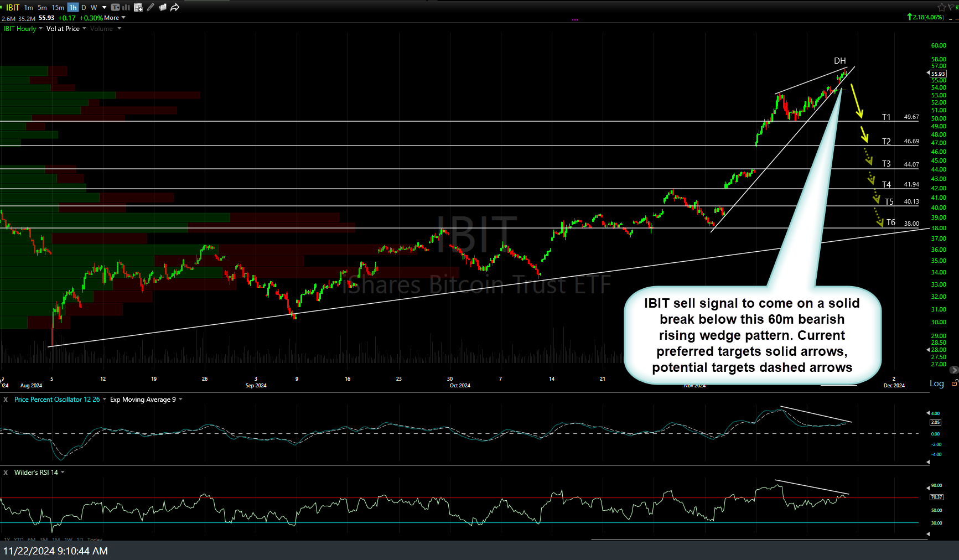The image size is (959, 560).
Task: Flag the IBIT symbol
Action: point(952,7)
